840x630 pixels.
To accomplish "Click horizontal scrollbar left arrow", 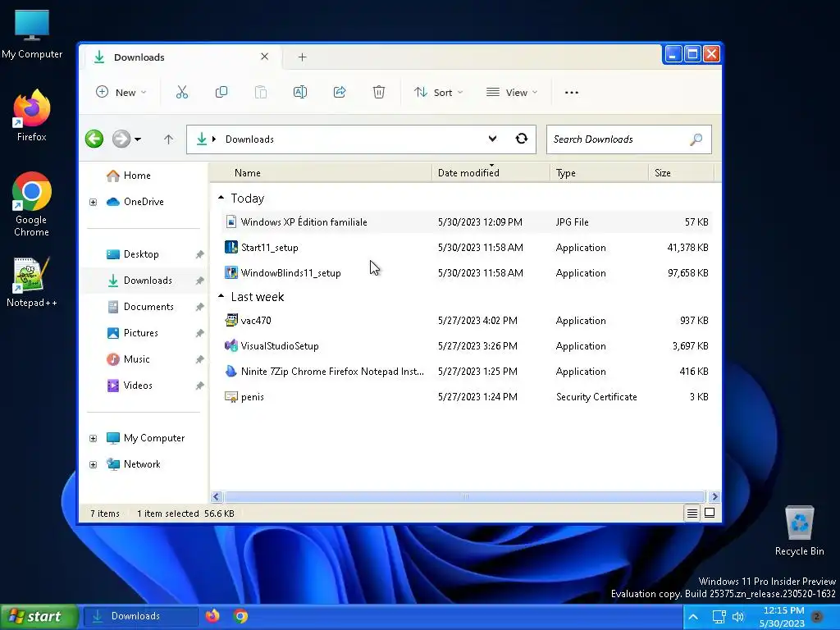I will [x=217, y=496].
